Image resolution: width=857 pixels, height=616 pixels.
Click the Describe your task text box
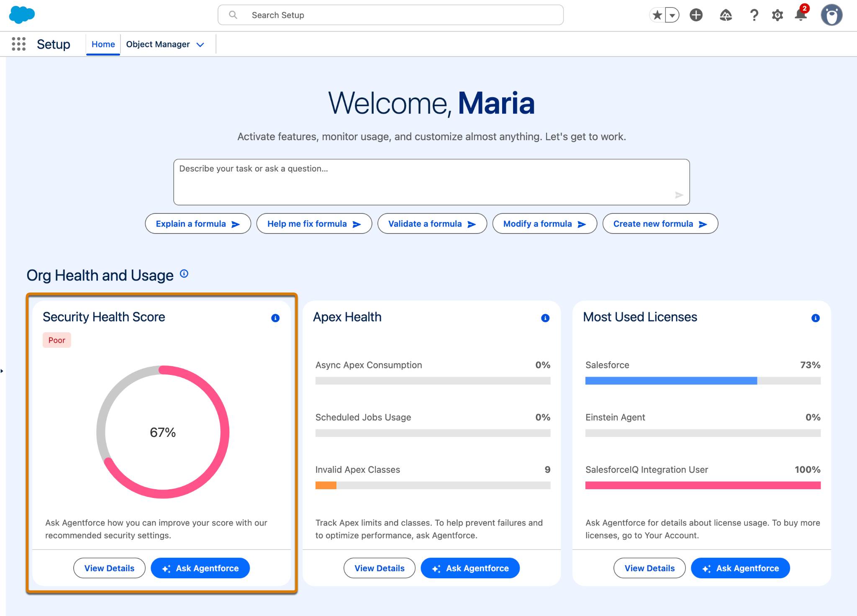click(x=431, y=182)
